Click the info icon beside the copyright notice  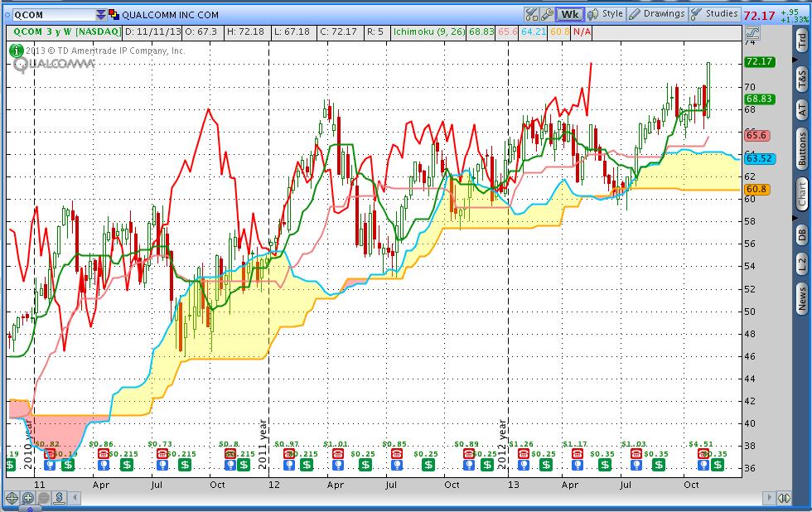click(x=17, y=51)
